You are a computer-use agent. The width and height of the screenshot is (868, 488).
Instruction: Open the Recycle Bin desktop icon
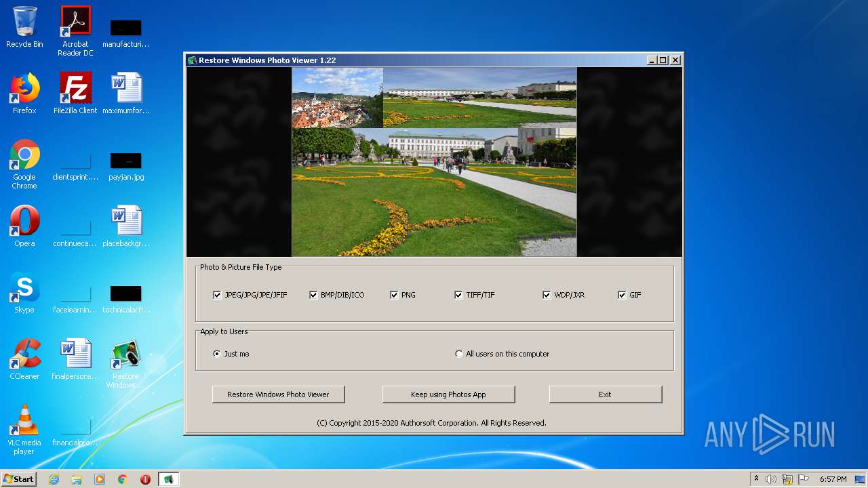[x=24, y=27]
